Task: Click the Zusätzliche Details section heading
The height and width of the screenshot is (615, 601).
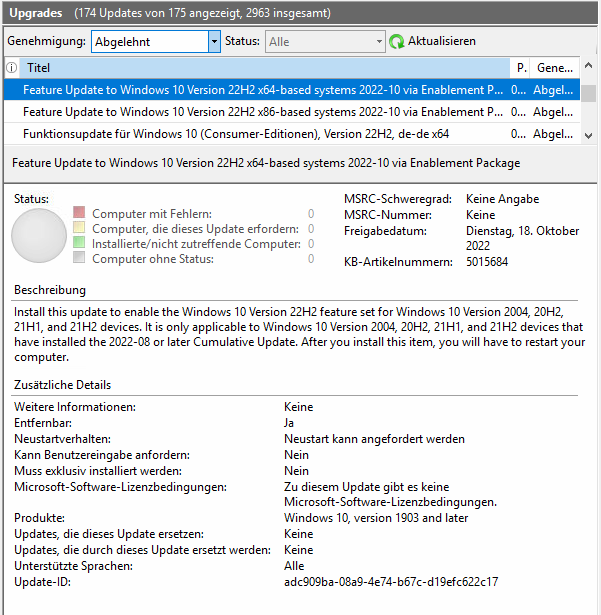Action: tap(62, 385)
